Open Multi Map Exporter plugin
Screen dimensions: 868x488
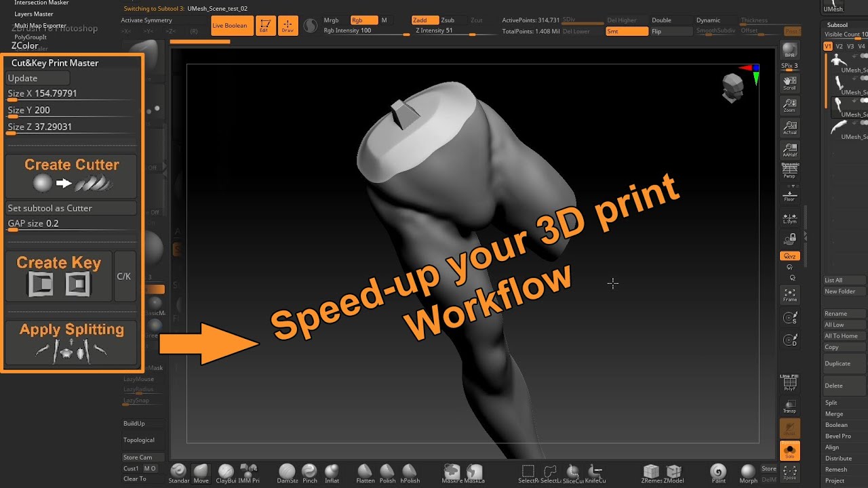[40, 25]
